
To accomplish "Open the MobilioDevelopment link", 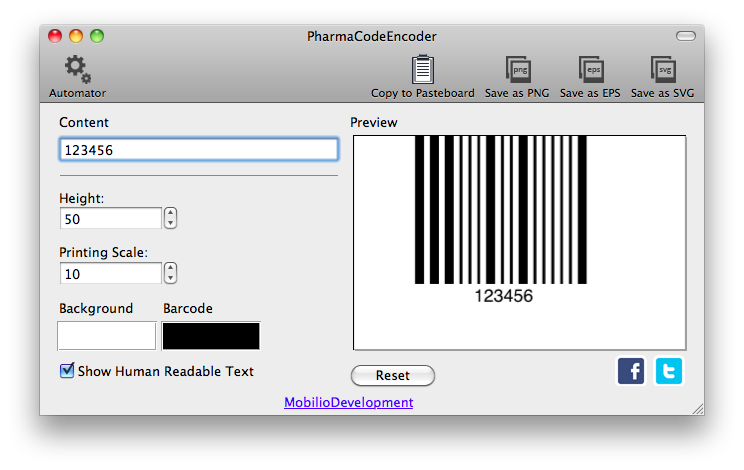I will tap(348, 402).
